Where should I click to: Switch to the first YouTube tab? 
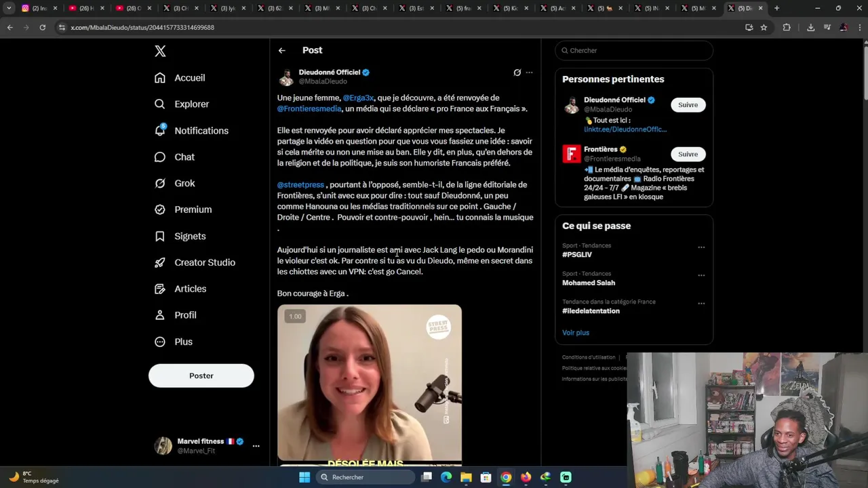[85, 8]
